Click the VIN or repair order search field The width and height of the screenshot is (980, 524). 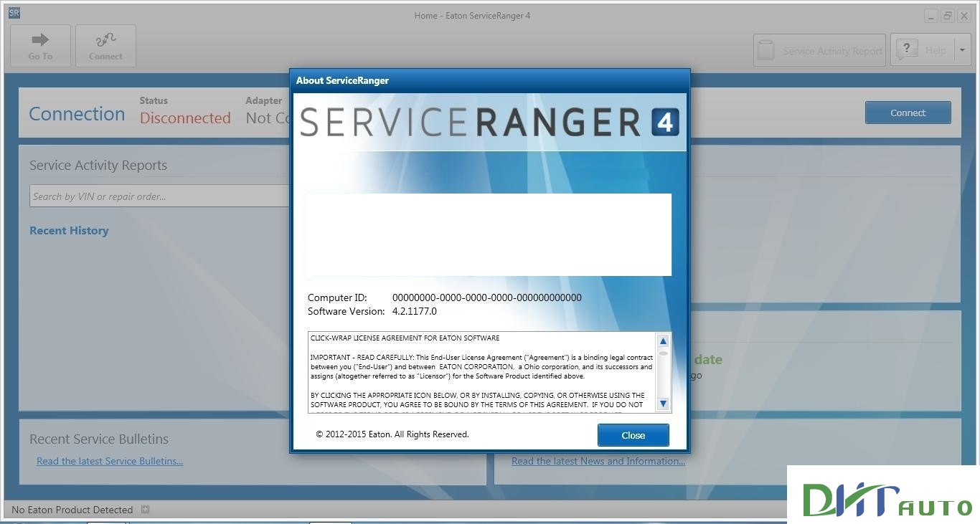click(158, 195)
